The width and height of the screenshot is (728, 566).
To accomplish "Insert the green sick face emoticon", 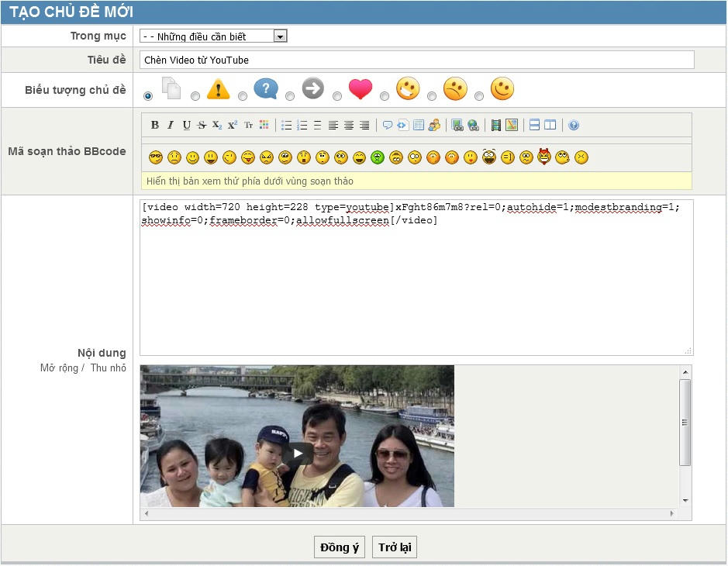I will tap(378, 157).
